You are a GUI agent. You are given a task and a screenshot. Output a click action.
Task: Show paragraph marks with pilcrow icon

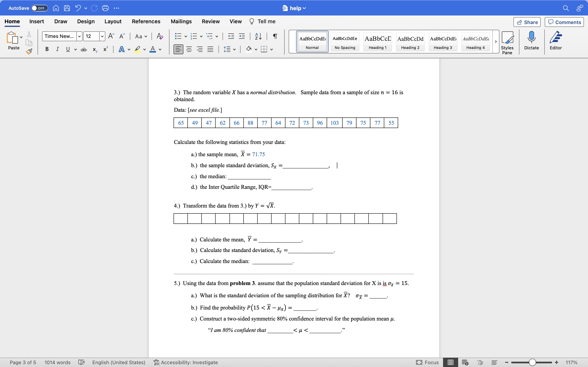[275, 36]
